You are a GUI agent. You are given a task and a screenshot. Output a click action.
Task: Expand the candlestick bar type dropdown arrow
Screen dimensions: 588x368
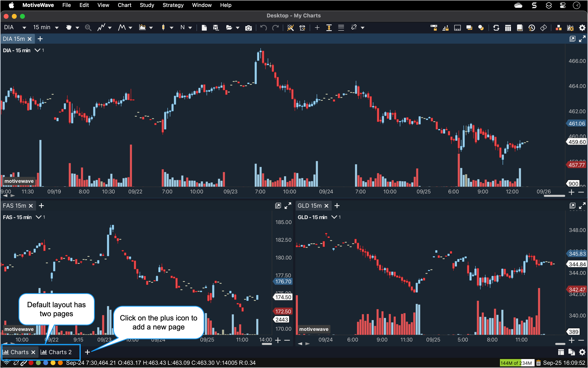(171, 28)
